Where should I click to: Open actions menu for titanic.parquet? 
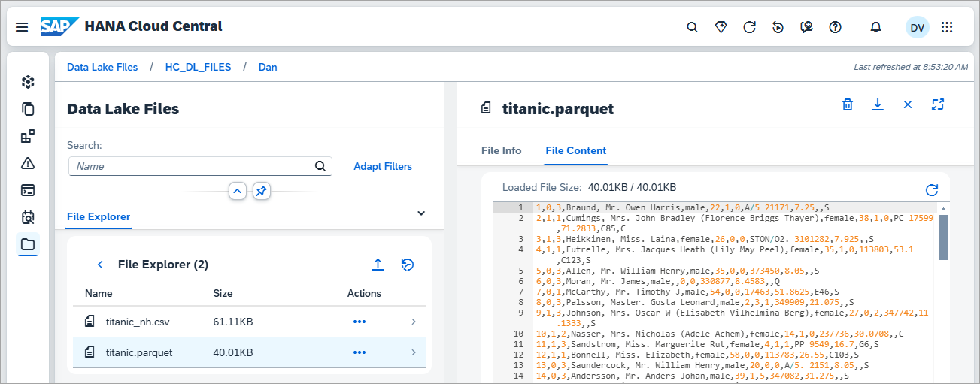tap(360, 352)
